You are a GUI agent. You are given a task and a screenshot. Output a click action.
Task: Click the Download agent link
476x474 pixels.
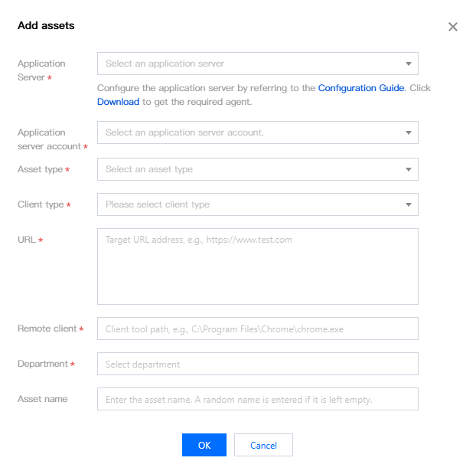point(118,102)
